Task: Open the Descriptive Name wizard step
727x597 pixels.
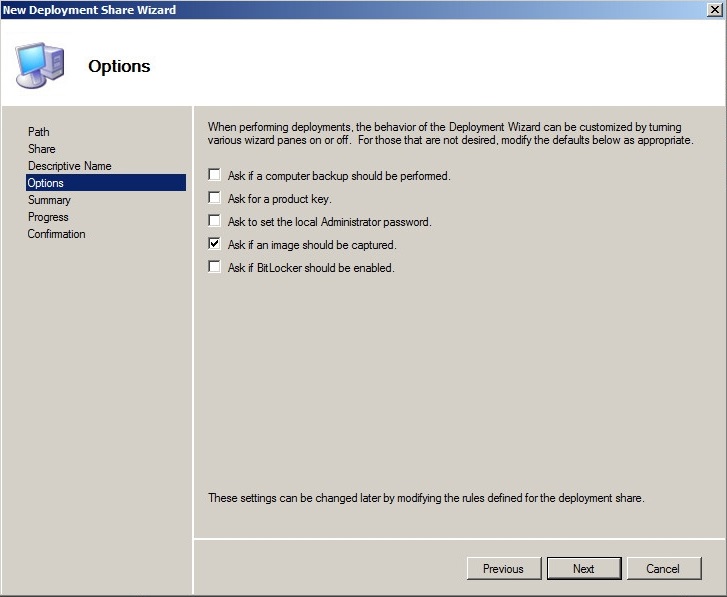Action: [70, 166]
